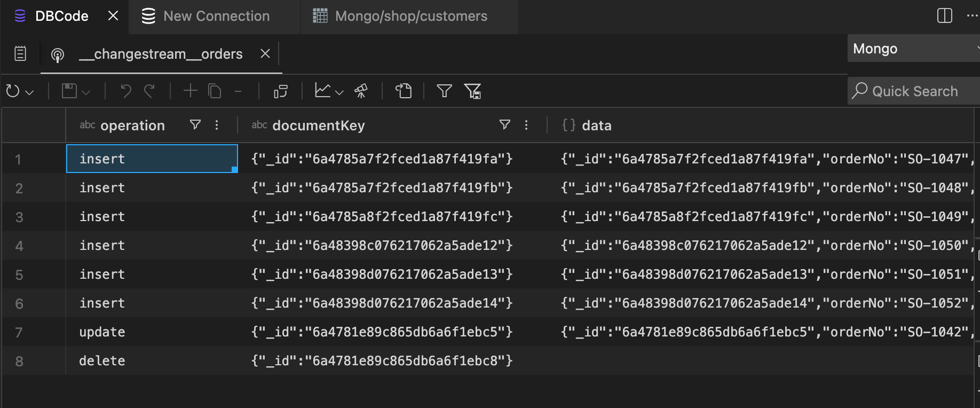This screenshot has width=980, height=408.
Task: Open the chart view icon
Action: click(x=322, y=91)
